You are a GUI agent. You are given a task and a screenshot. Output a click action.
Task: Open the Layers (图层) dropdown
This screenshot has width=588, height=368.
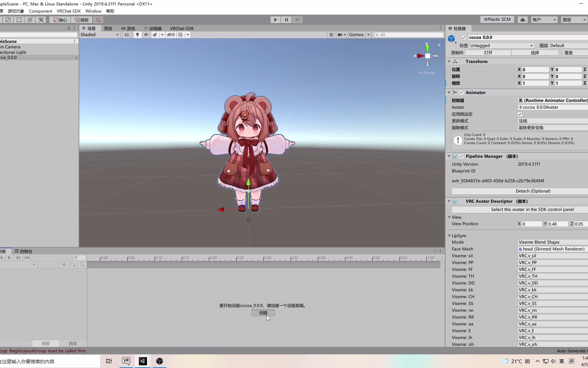click(574, 20)
